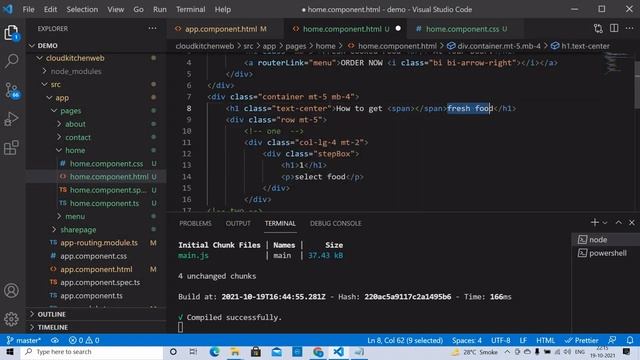Switch to app.component.html tab

[x=225, y=29]
